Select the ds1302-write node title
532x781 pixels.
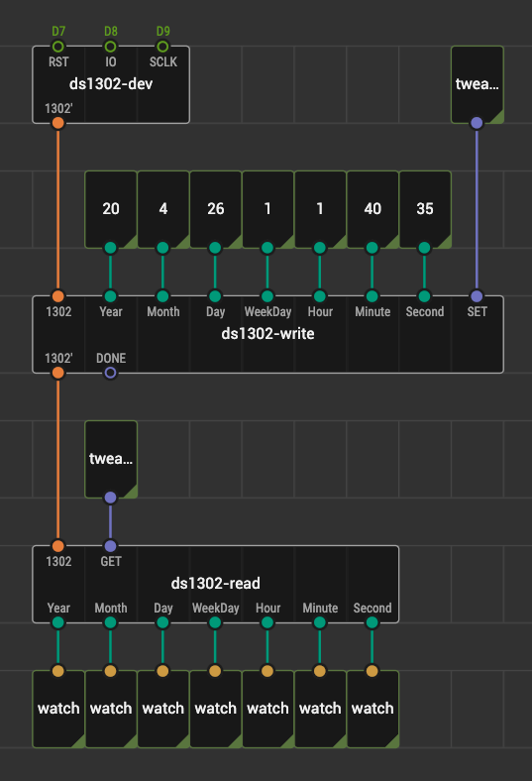point(267,334)
